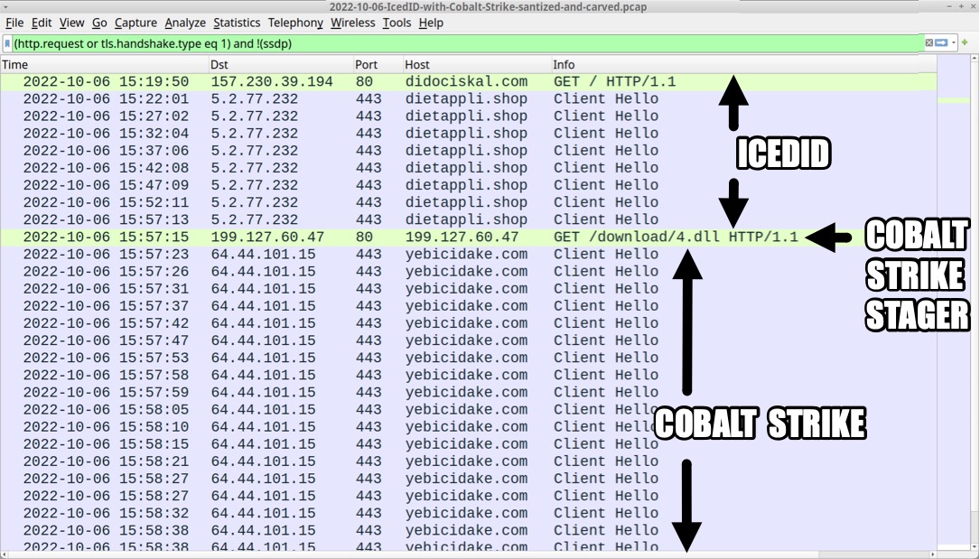This screenshot has height=559, width=980.
Task: Select the yebicidake.com packet at 15:57:31
Action: click(x=468, y=289)
